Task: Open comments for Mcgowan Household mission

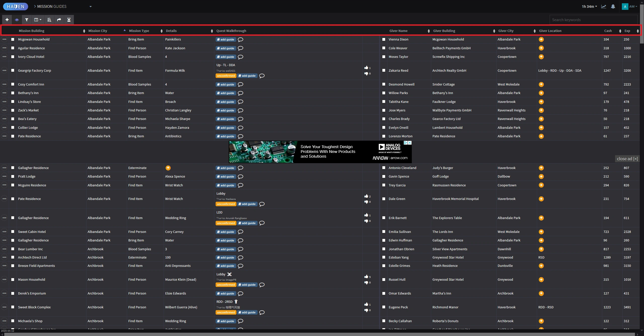Action: point(240,39)
